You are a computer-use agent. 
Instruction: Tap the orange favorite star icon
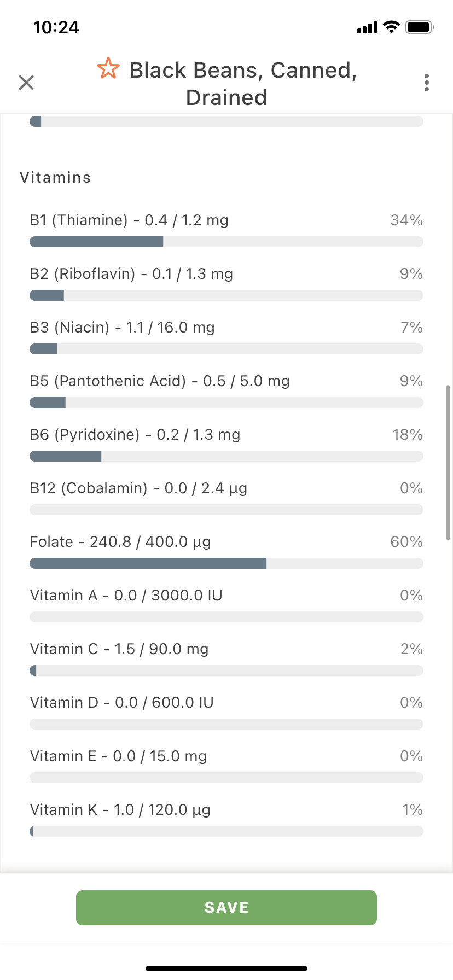tap(108, 69)
